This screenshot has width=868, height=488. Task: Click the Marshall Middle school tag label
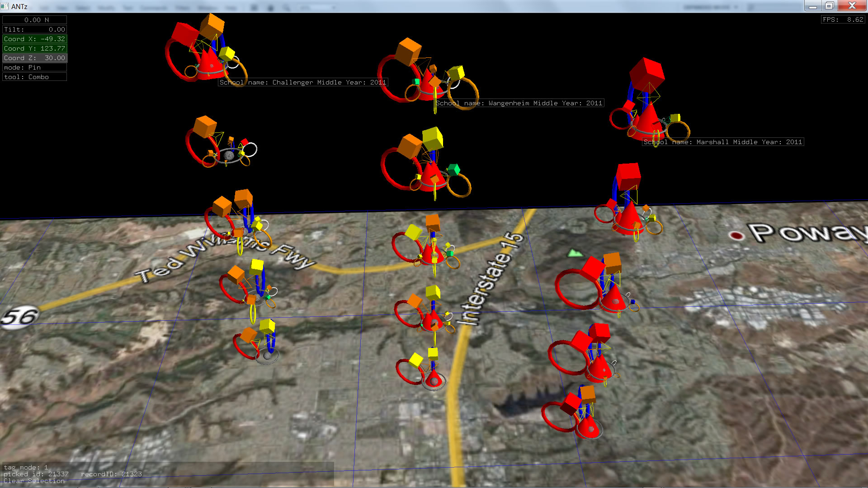(722, 142)
